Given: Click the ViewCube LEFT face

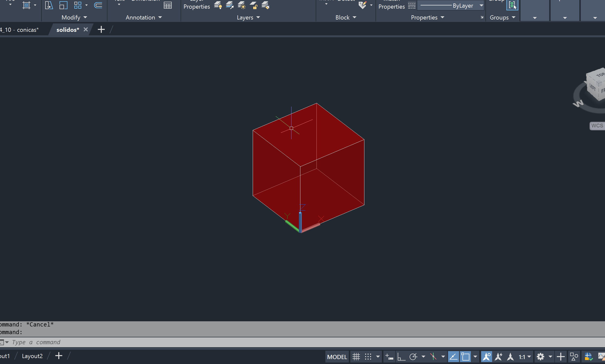Looking at the screenshot, I should [592, 87].
